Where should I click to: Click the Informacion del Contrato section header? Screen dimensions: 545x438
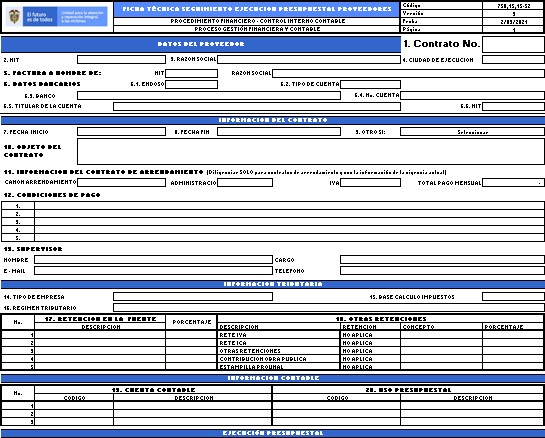(x=273, y=120)
